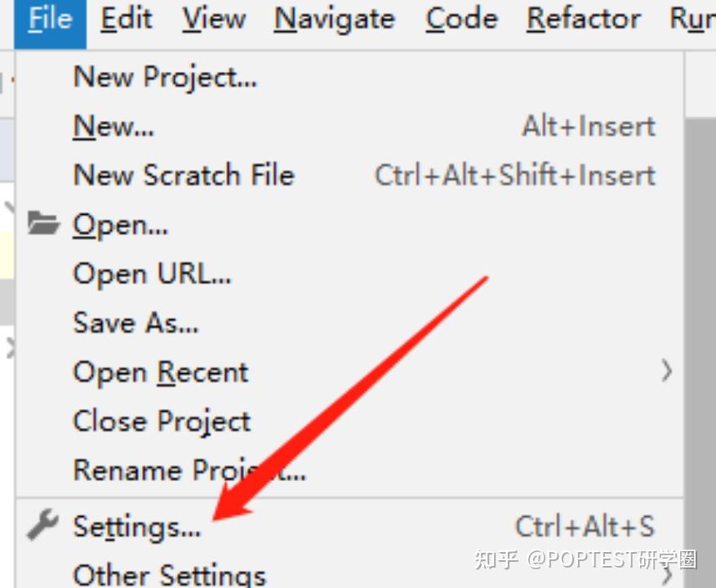Create a New Scratch File
Screen dimensions: 716x588
coord(184,176)
